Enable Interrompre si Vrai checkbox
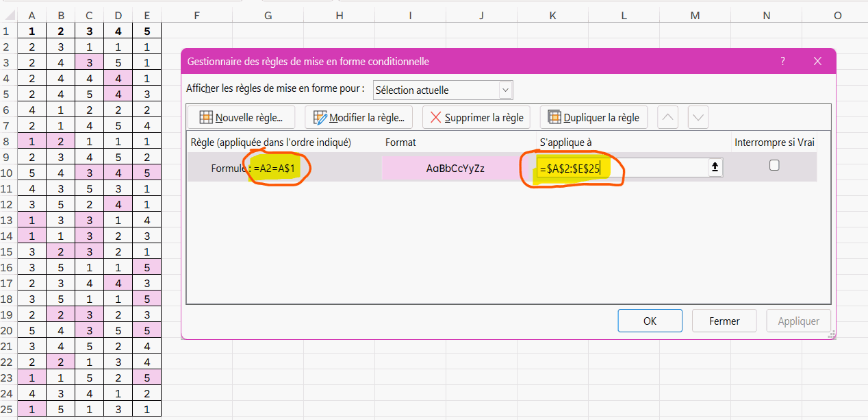 (774, 165)
